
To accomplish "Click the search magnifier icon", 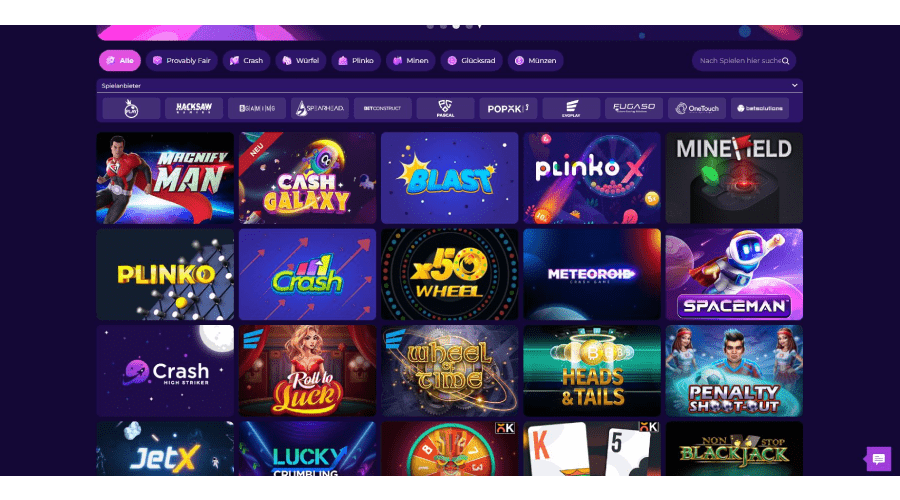I will 785,61.
